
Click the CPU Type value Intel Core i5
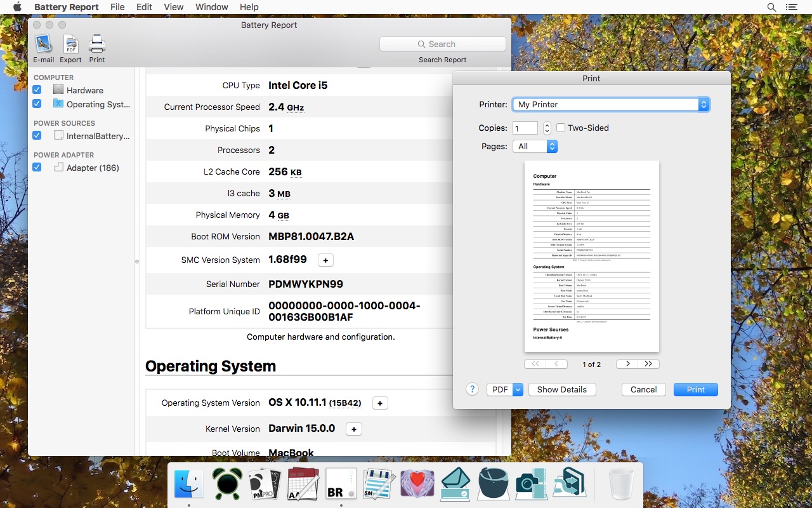[298, 85]
